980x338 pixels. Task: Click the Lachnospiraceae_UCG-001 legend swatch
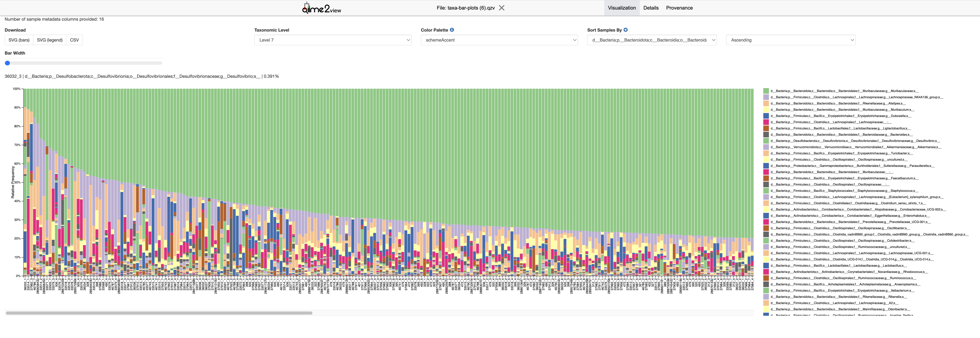pos(766,253)
